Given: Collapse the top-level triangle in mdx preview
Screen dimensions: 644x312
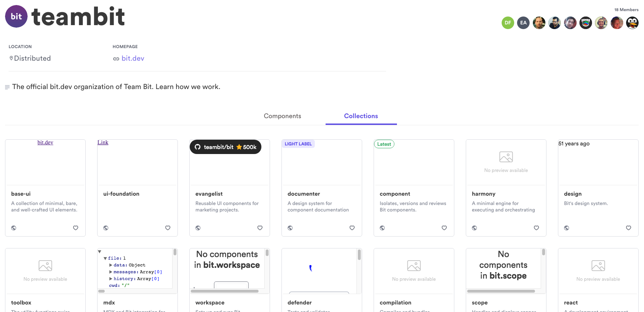Looking at the screenshot, I should tap(100, 252).
